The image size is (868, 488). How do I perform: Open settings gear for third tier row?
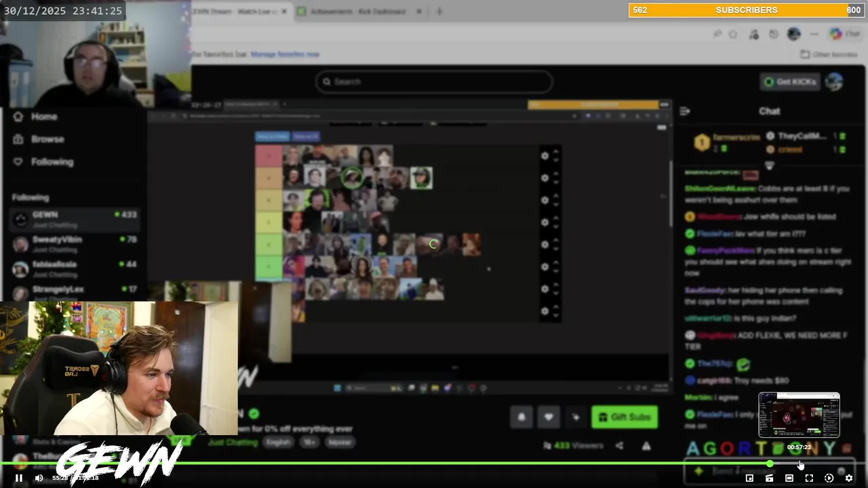[x=545, y=201]
